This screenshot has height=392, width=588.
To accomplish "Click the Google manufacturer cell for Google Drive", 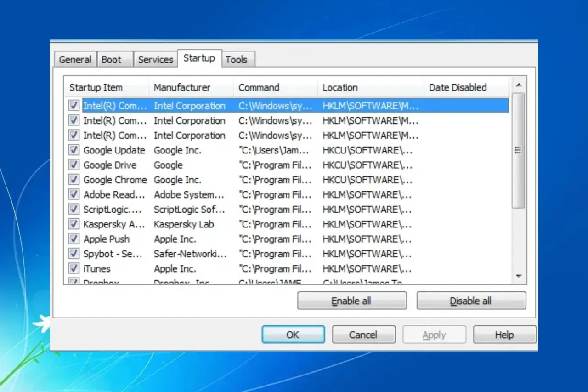I will point(168,165).
